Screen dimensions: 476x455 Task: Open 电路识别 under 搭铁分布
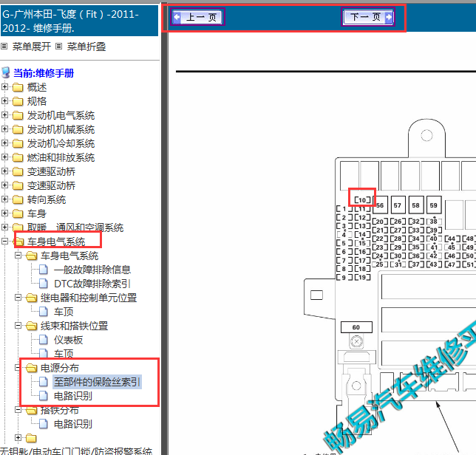(x=73, y=424)
